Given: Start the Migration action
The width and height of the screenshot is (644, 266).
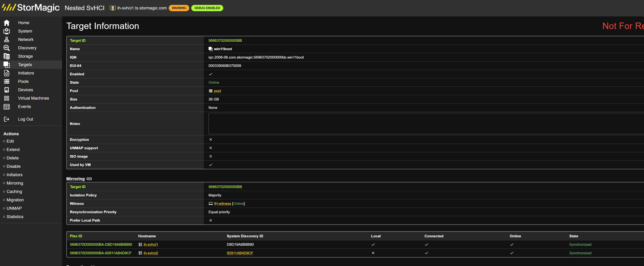Looking at the screenshot, I should [15, 200].
